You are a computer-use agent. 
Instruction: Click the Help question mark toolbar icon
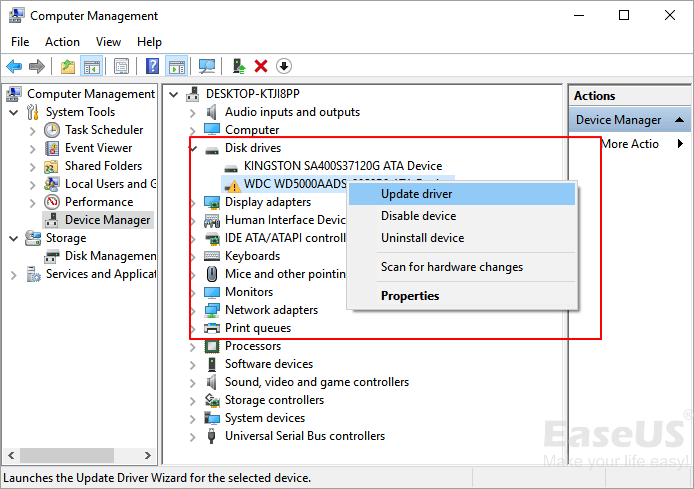[152, 66]
